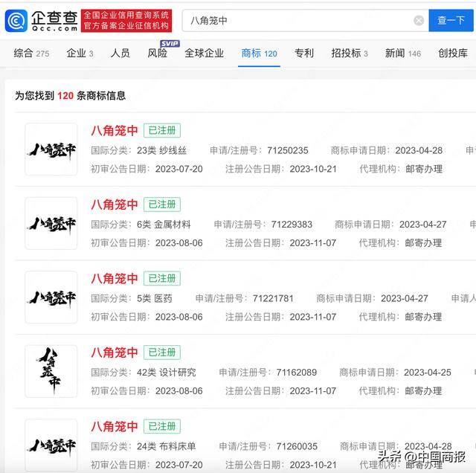Click 已注册 badge in the 5类 医药 row

click(162, 278)
